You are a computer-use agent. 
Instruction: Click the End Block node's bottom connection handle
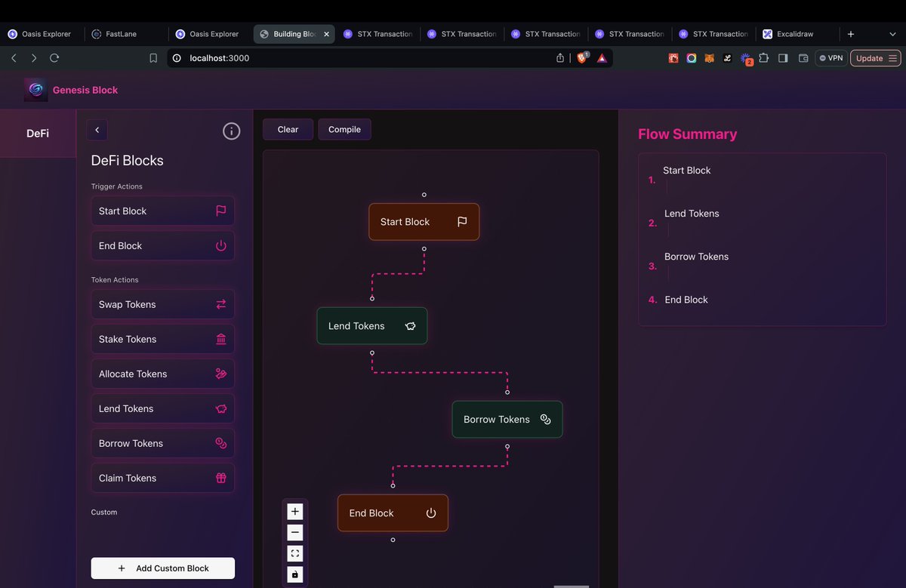393,540
